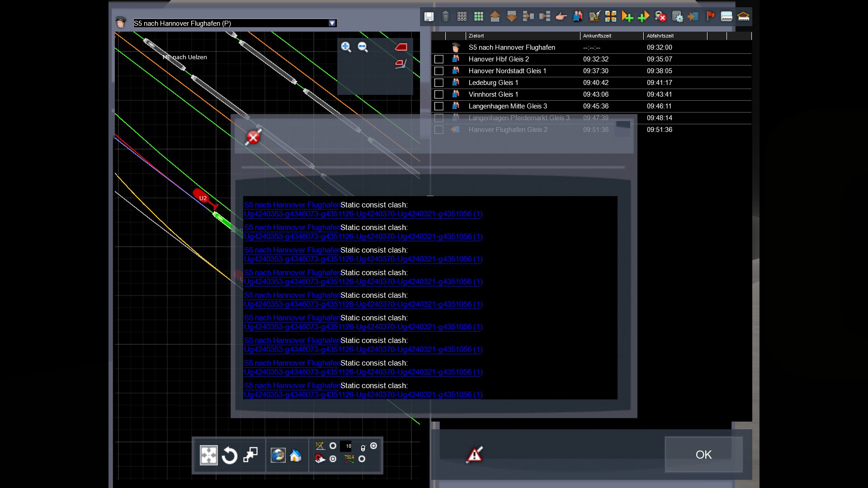Image resolution: width=868 pixels, height=488 pixels.
Task: Click the trash can delete icon
Action: click(445, 17)
